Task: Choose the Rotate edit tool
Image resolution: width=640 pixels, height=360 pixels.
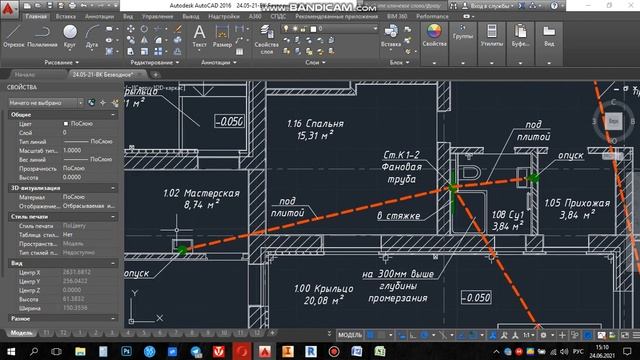Action: [x=144, y=29]
